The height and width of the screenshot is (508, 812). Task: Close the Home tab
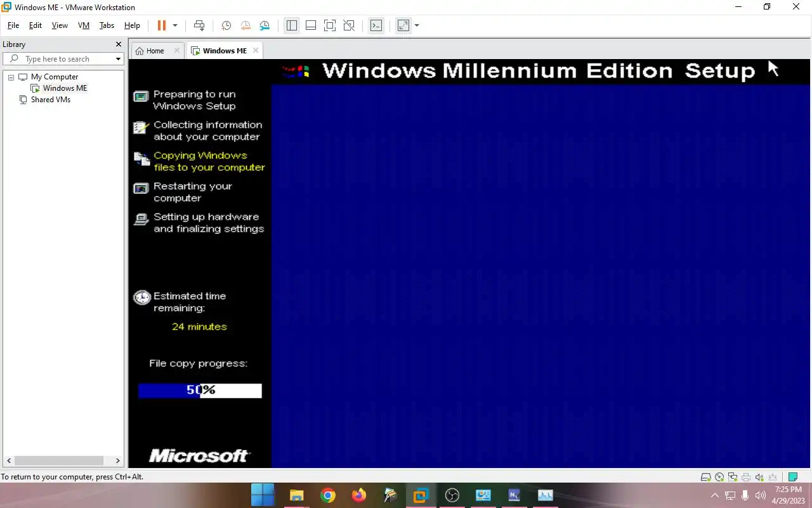pyautogui.click(x=177, y=51)
